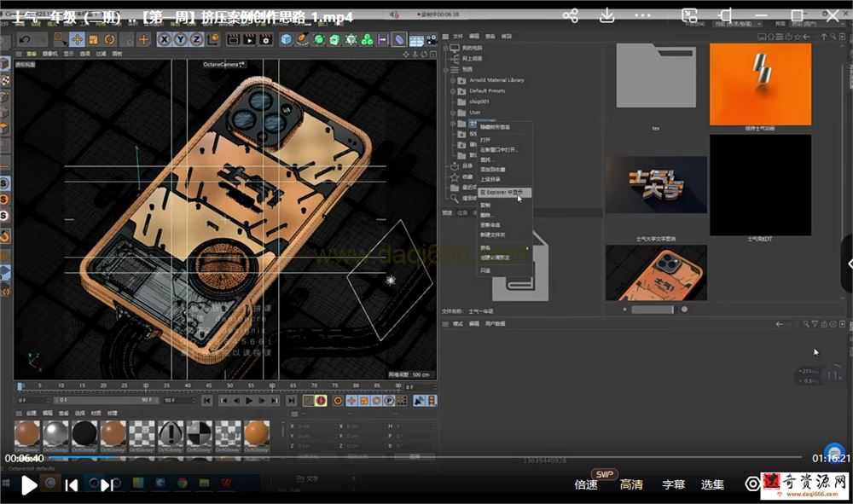Click frame 40 on the C4D timeline ruler
The width and height of the screenshot is (853, 504).
tap(187, 386)
